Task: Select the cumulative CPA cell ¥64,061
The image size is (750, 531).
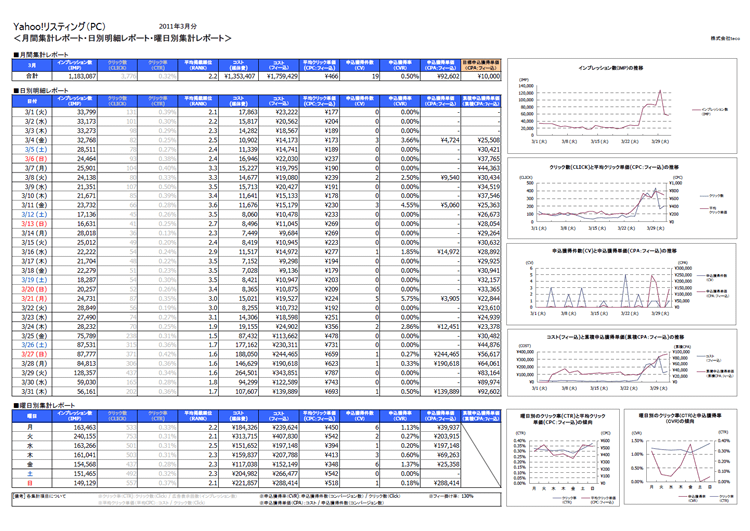Action: pos(481,364)
